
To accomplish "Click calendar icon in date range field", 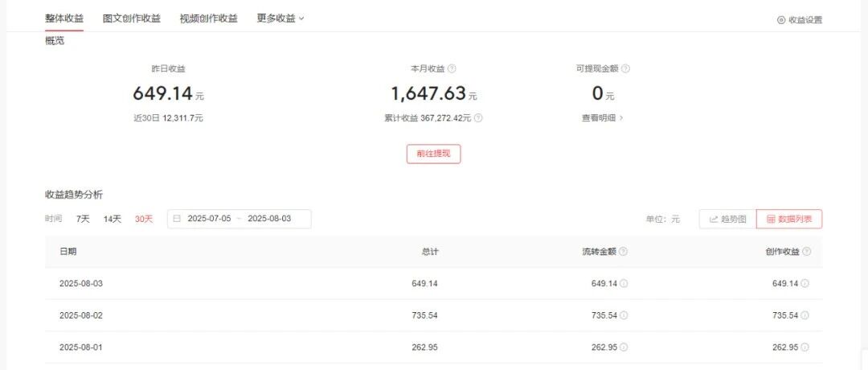I will click(x=177, y=219).
